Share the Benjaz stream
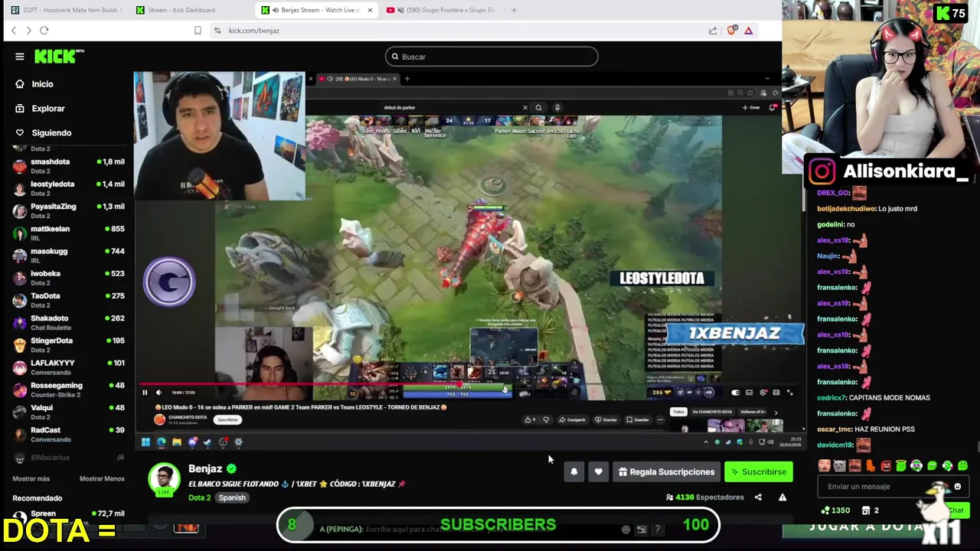The width and height of the screenshot is (980, 551). (758, 497)
